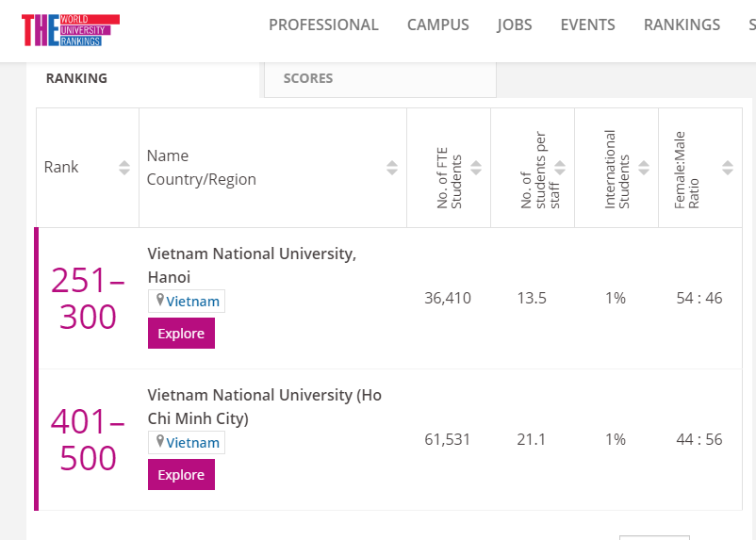Open Vietnam National University (Ho Chi Minh City) link

264,406
